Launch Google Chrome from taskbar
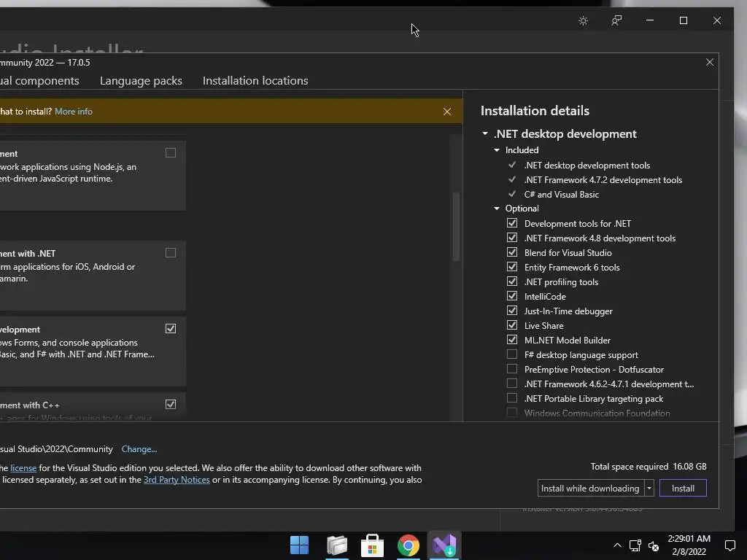Image resolution: width=747 pixels, height=560 pixels. pos(409,545)
